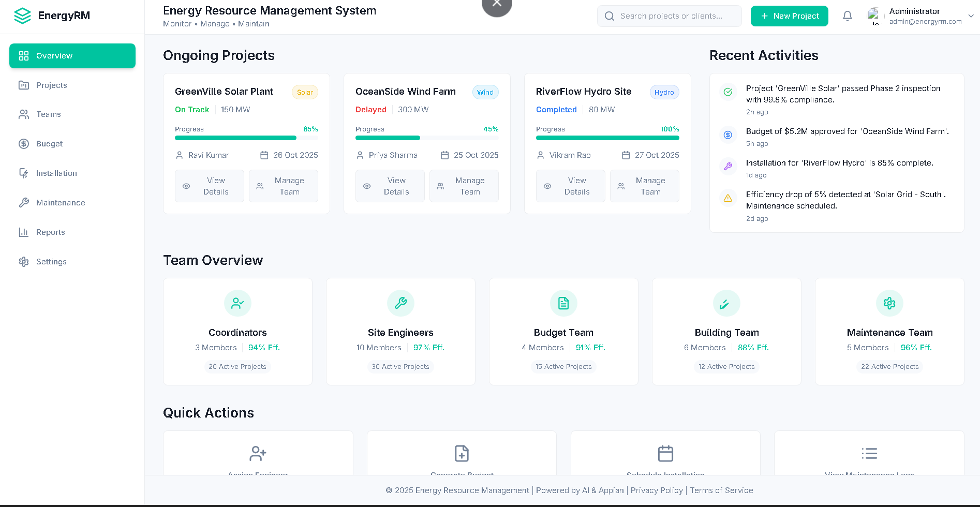980x507 pixels.
Task: Click the OceanSide Wind Farm progress bar
Action: (x=427, y=138)
